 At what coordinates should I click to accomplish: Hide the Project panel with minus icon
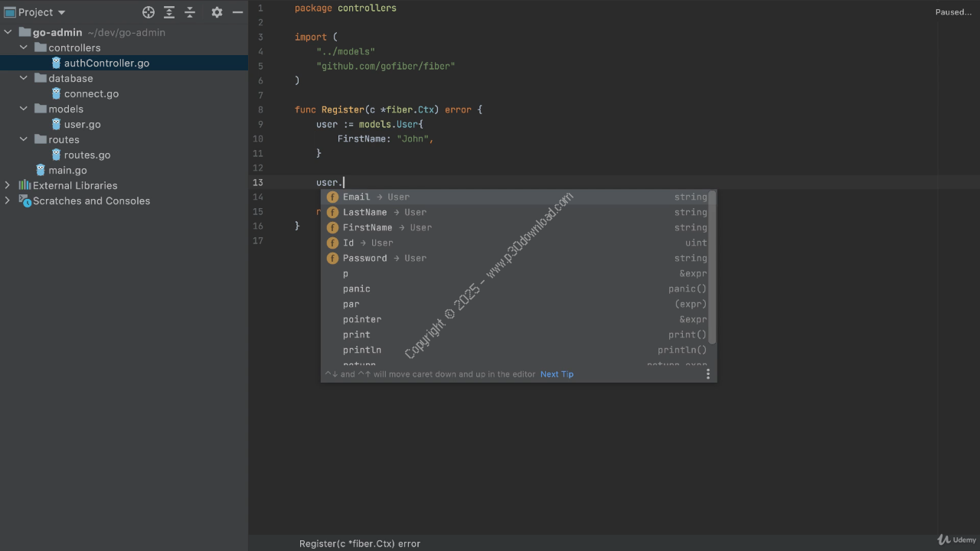coord(237,12)
